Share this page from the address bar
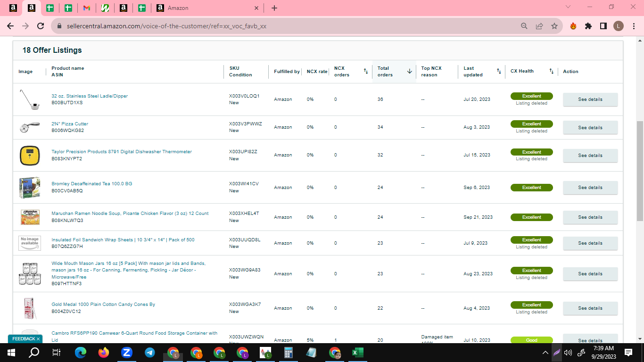Image resolution: width=644 pixels, height=362 pixels. (x=539, y=26)
